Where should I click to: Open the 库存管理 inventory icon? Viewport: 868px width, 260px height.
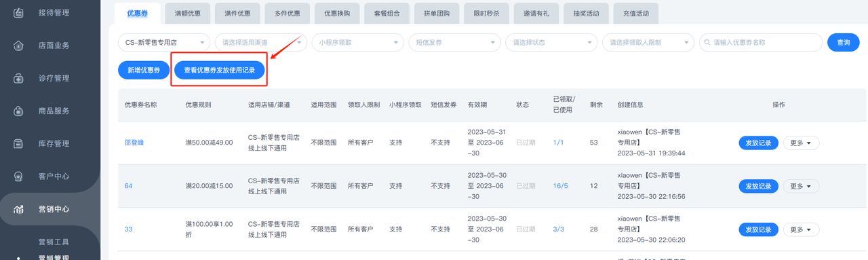click(19, 143)
